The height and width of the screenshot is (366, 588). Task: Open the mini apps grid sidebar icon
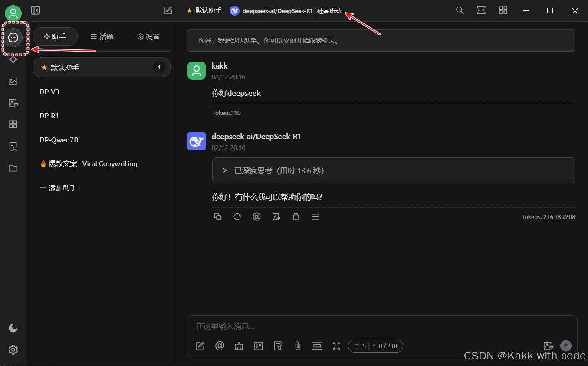(13, 124)
